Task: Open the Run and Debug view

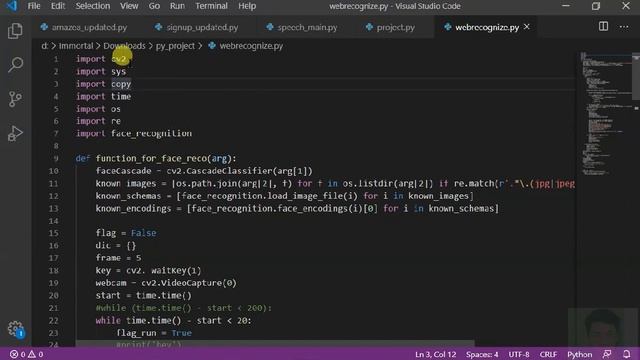Action: tap(15, 133)
